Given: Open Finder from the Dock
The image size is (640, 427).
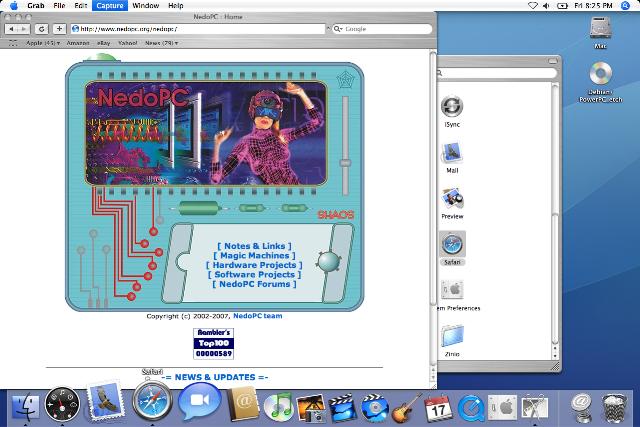Looking at the screenshot, I should [25, 407].
